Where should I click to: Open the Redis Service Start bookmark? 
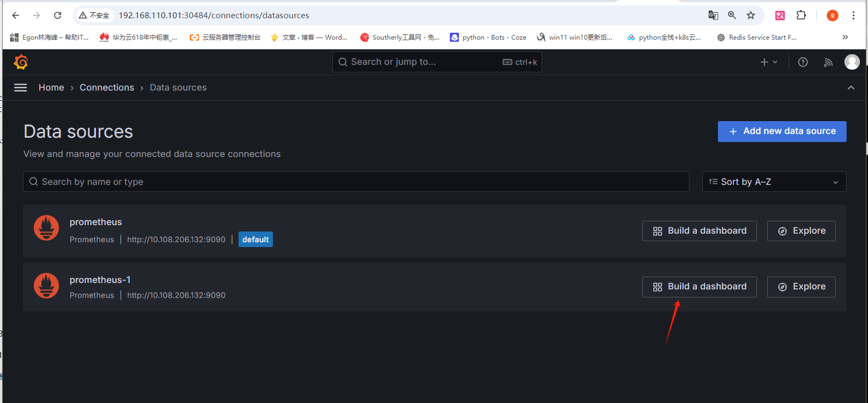pyautogui.click(x=757, y=37)
